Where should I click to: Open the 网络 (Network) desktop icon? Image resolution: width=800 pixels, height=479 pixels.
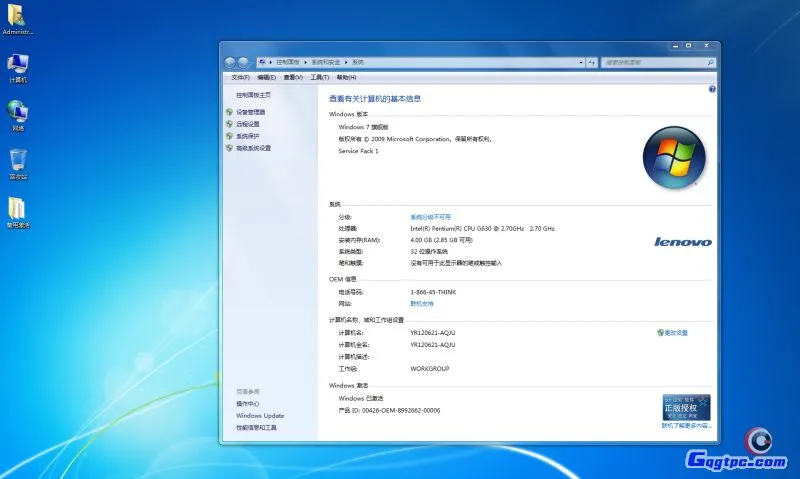[18, 115]
